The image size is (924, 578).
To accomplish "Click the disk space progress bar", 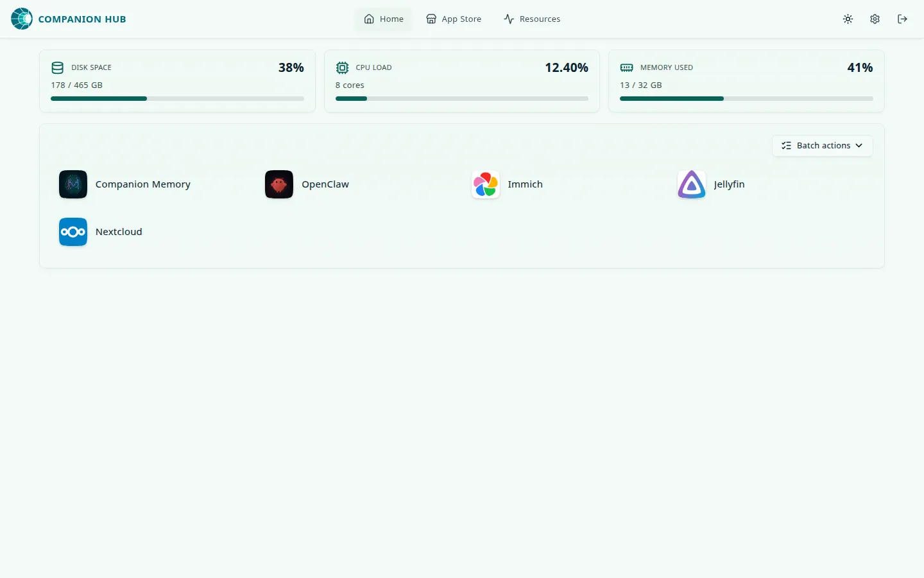I will click(177, 98).
